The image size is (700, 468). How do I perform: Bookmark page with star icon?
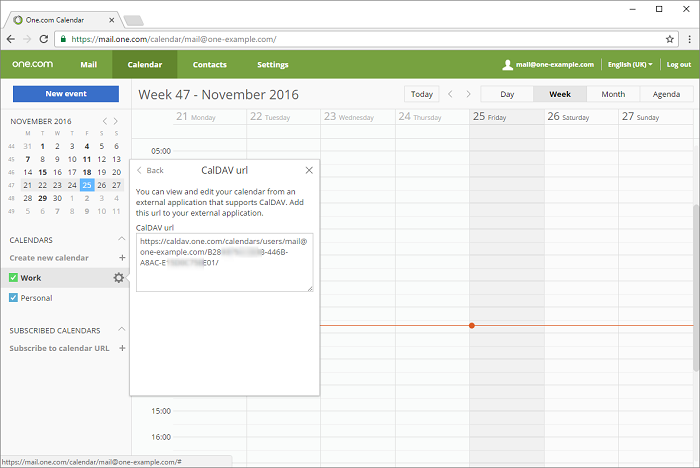tap(670, 39)
